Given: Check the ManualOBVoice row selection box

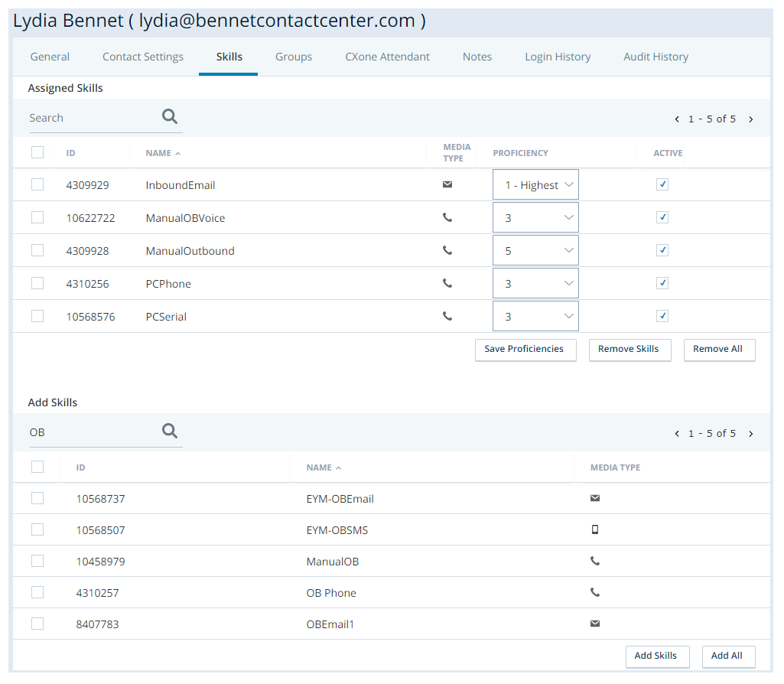Looking at the screenshot, I should (x=37, y=217).
